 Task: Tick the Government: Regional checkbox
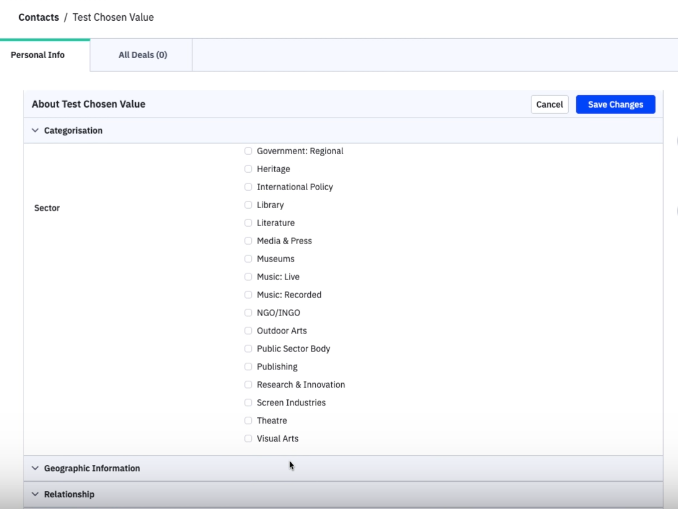tap(248, 151)
